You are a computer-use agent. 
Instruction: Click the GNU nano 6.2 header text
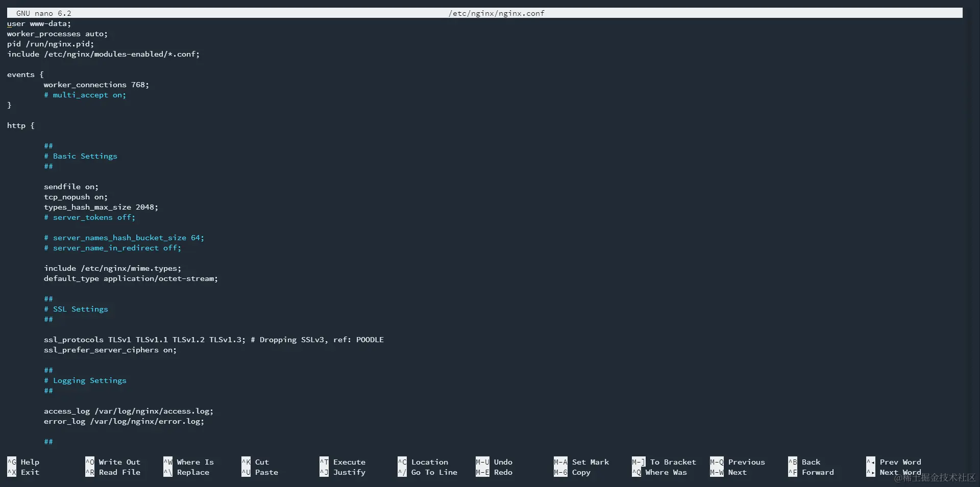(x=44, y=13)
